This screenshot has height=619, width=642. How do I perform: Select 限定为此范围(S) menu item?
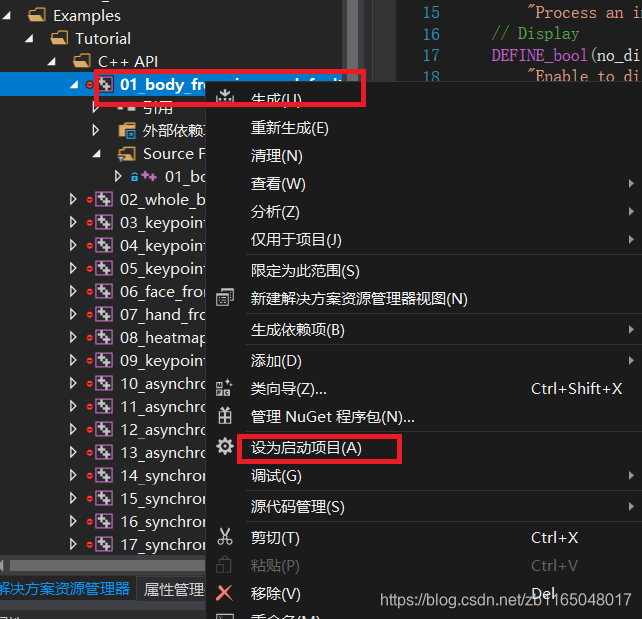(x=305, y=271)
